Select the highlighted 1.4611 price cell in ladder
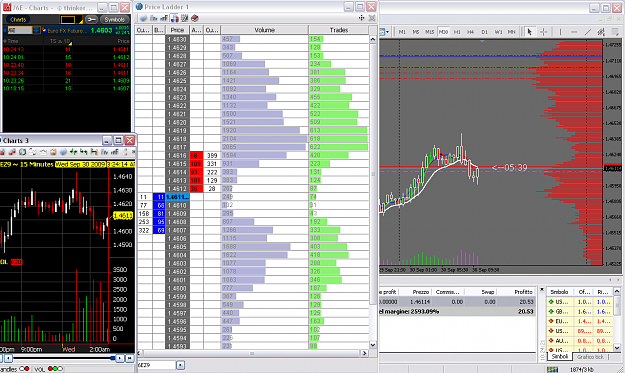This screenshot has width=625, height=373. pos(177,197)
